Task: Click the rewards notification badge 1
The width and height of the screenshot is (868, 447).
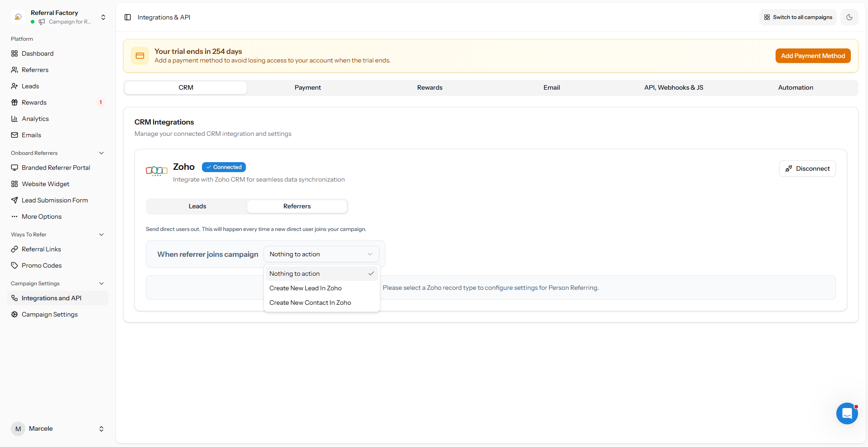Action: (x=101, y=102)
